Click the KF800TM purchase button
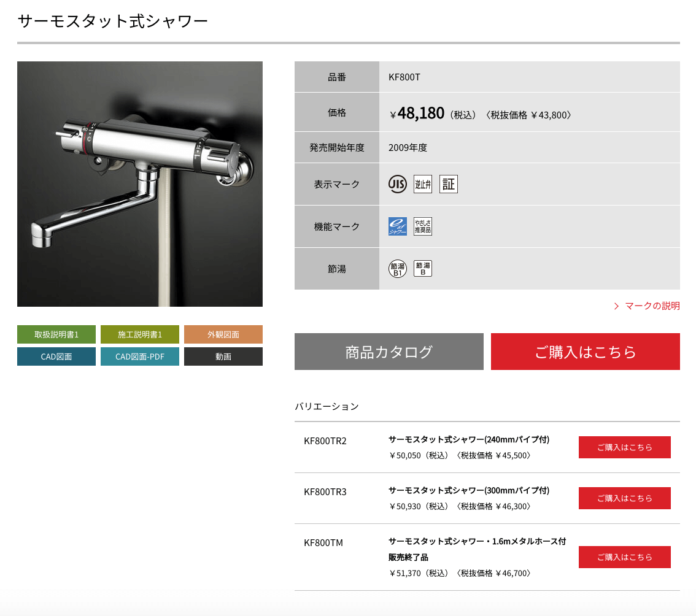Screen dimensions: 696x616 click(625, 557)
